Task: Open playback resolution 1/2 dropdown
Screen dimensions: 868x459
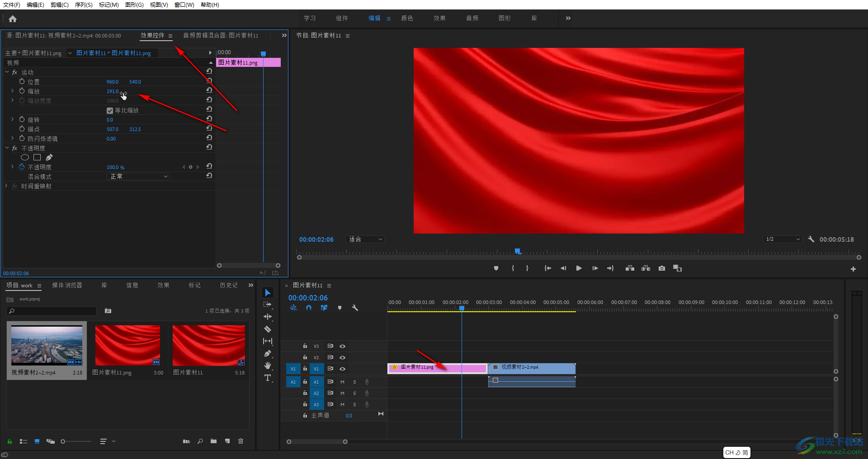Action: pyautogui.click(x=783, y=239)
